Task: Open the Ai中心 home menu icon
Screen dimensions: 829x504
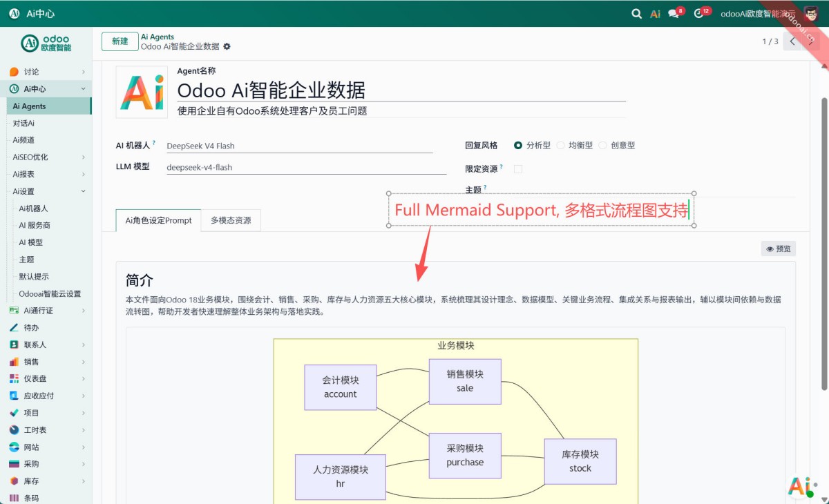Action: click(14, 13)
